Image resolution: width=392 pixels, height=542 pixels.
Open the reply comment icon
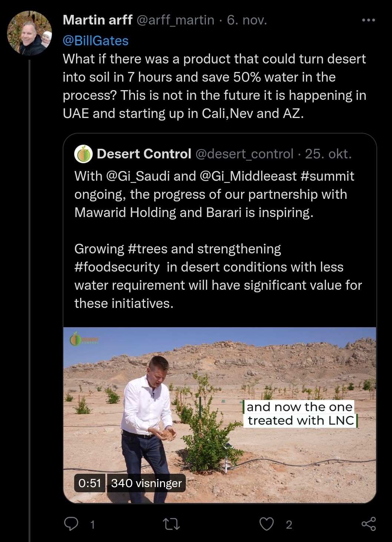pyautogui.click(x=71, y=524)
